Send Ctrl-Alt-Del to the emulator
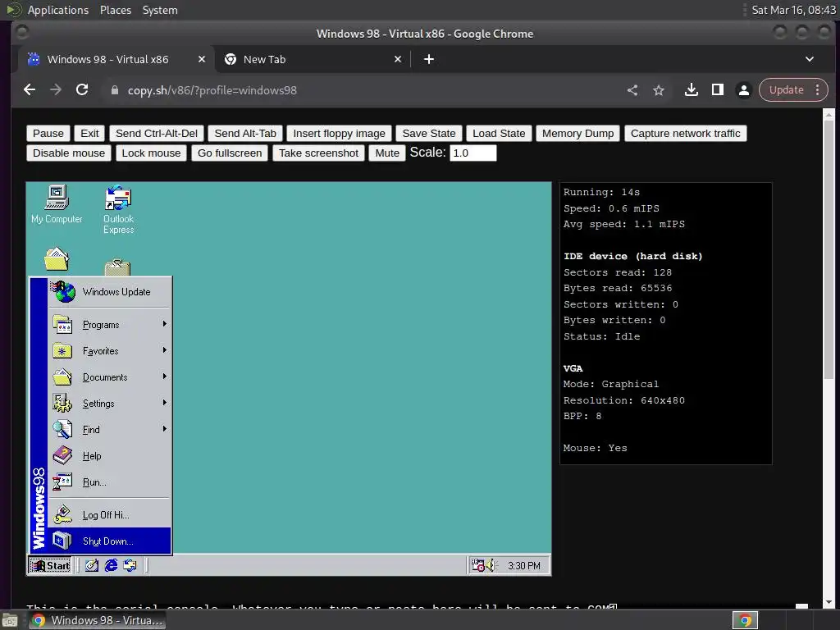840x630 pixels. click(x=157, y=134)
